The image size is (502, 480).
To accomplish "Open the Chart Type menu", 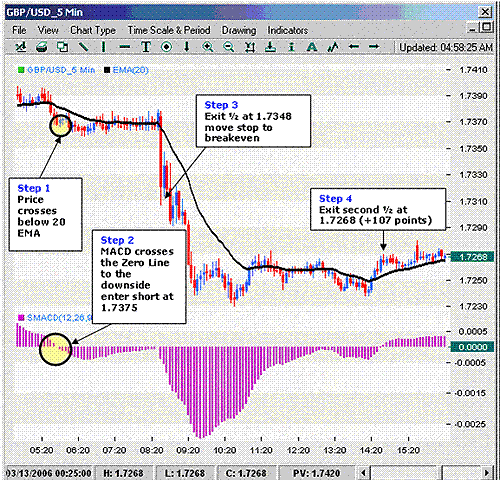I will pos(93,30).
